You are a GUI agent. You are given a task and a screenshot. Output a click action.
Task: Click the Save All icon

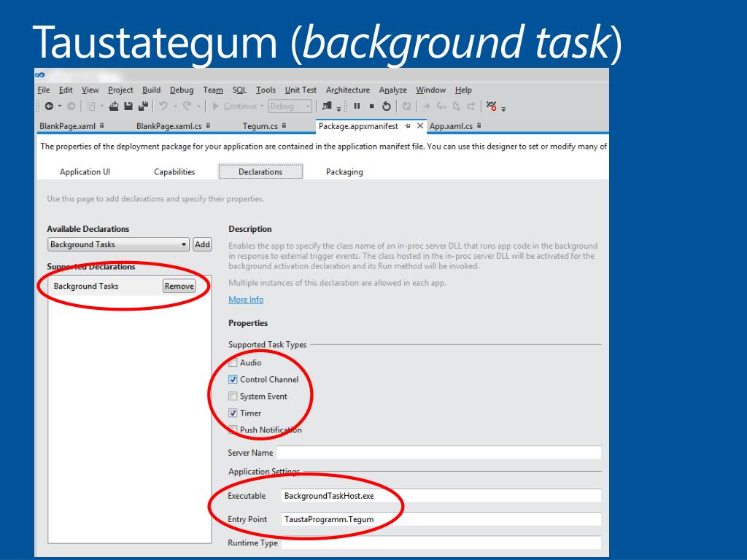[143, 106]
